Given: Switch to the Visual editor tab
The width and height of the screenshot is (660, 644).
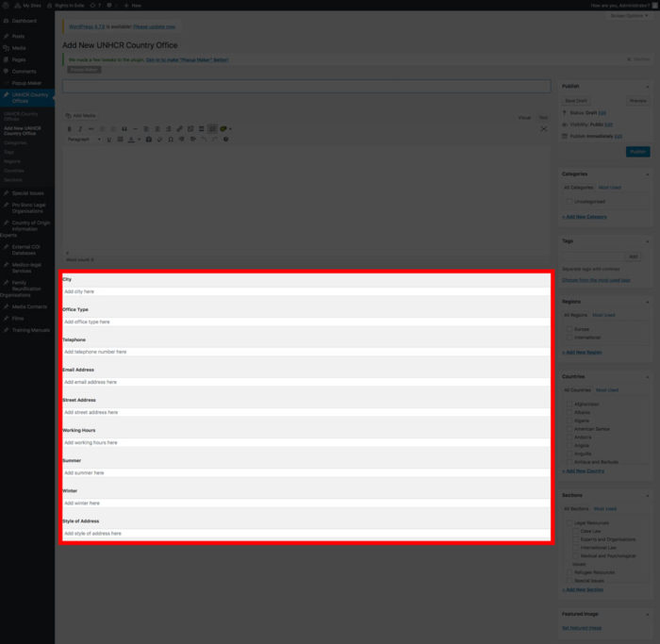Looking at the screenshot, I should (x=524, y=118).
